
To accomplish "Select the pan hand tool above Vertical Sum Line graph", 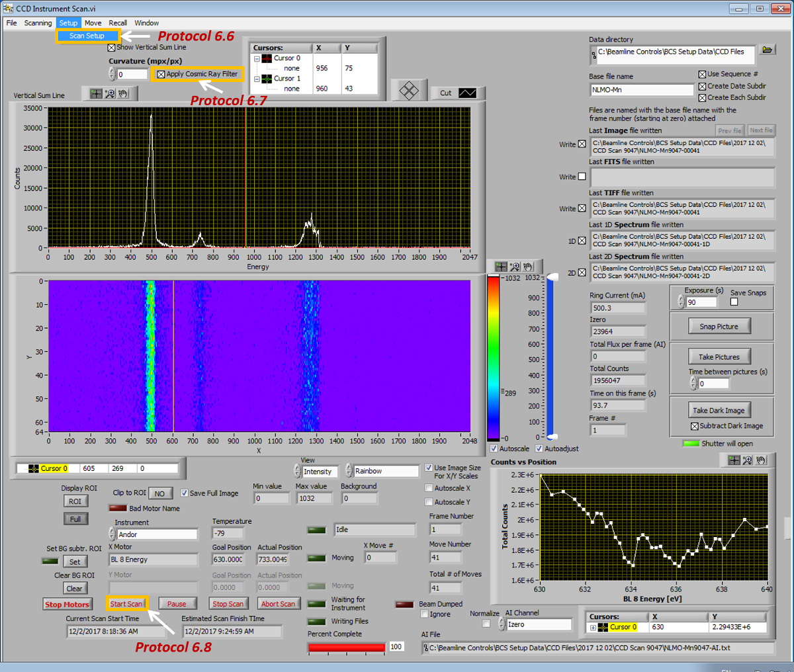I will 124,94.
